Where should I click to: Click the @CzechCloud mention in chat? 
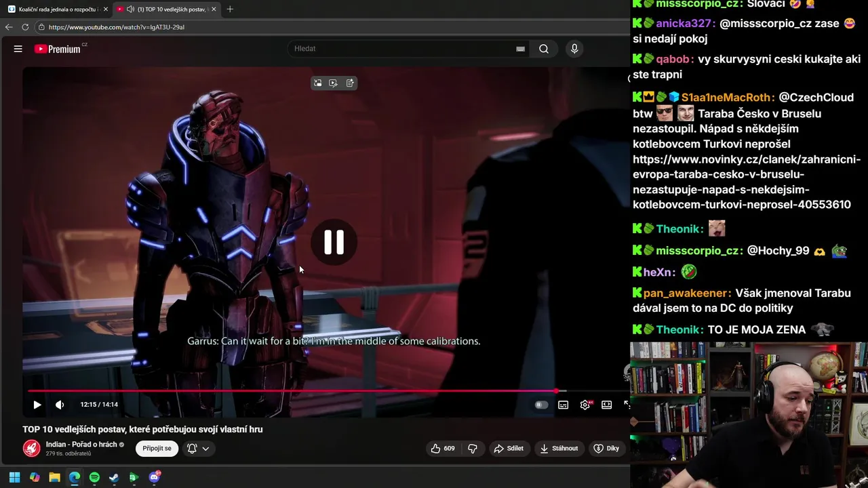[x=816, y=98]
